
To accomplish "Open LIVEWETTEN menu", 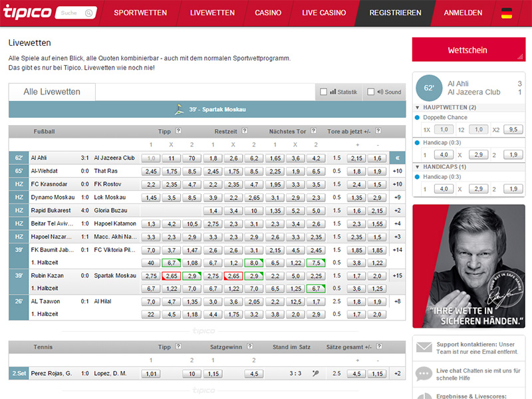I will pyautogui.click(x=212, y=13).
